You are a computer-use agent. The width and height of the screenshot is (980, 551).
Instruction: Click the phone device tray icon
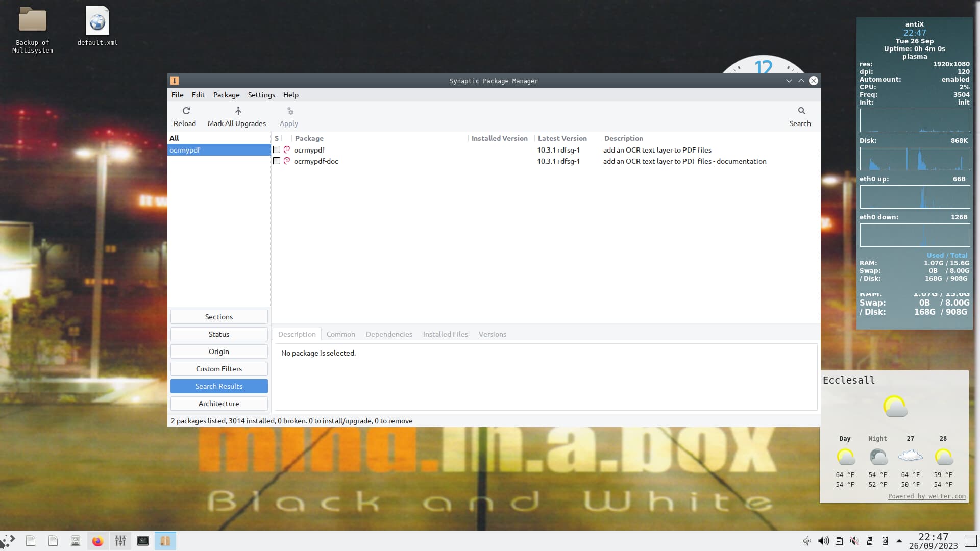coord(885,541)
